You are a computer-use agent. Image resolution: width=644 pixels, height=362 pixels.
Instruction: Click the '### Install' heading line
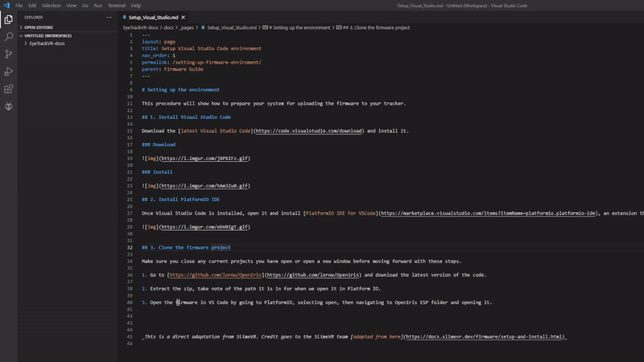coord(157,172)
